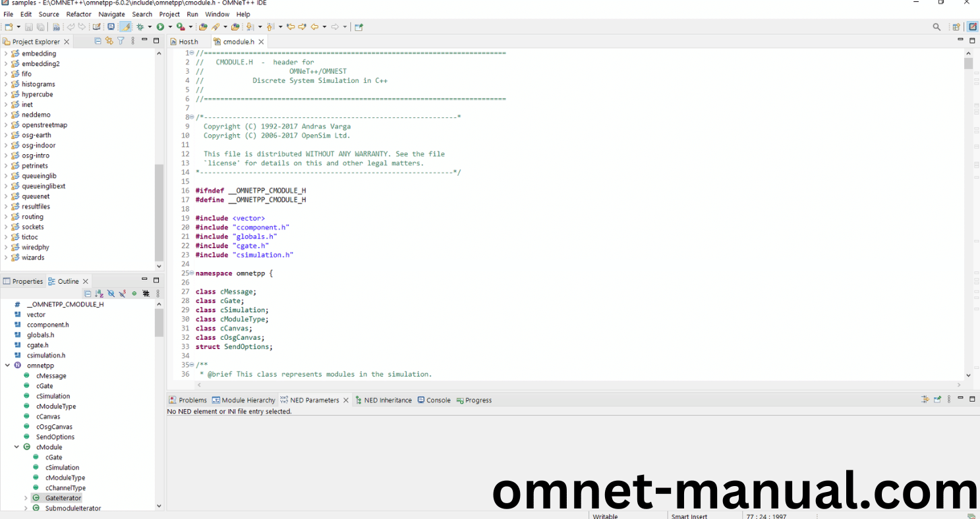980x519 pixels.
Task: Collapse all in Project Explorer toolbar
Action: pos(98,41)
